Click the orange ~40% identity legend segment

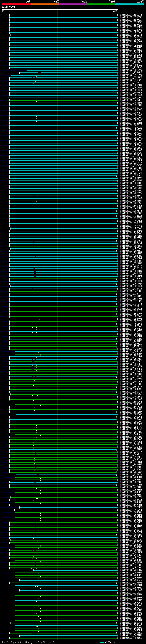point(45,4)
